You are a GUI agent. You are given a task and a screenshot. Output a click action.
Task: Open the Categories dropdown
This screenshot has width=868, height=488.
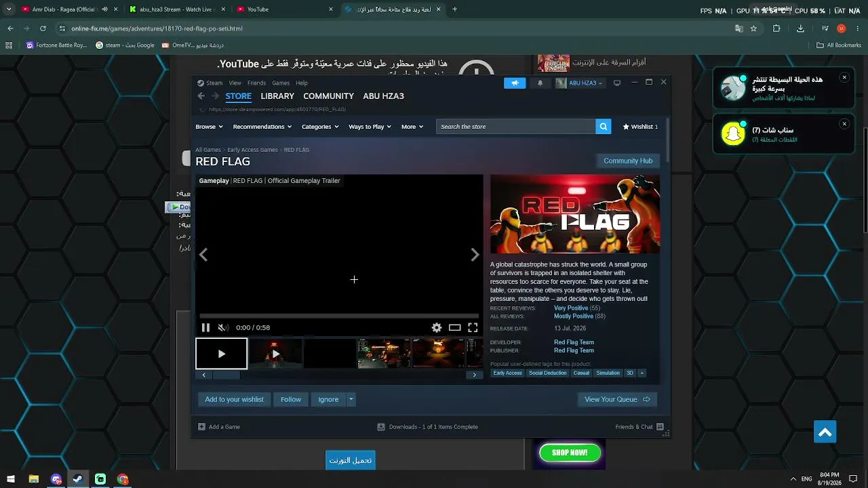[x=320, y=127]
